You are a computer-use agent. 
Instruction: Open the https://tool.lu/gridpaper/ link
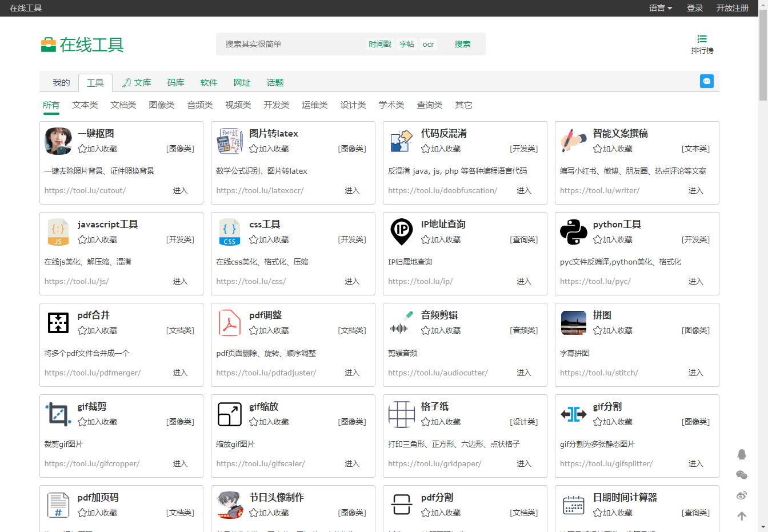click(434, 463)
